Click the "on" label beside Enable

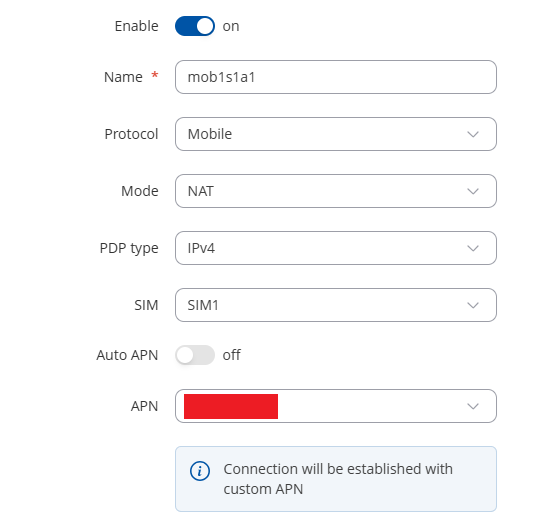pos(231,27)
